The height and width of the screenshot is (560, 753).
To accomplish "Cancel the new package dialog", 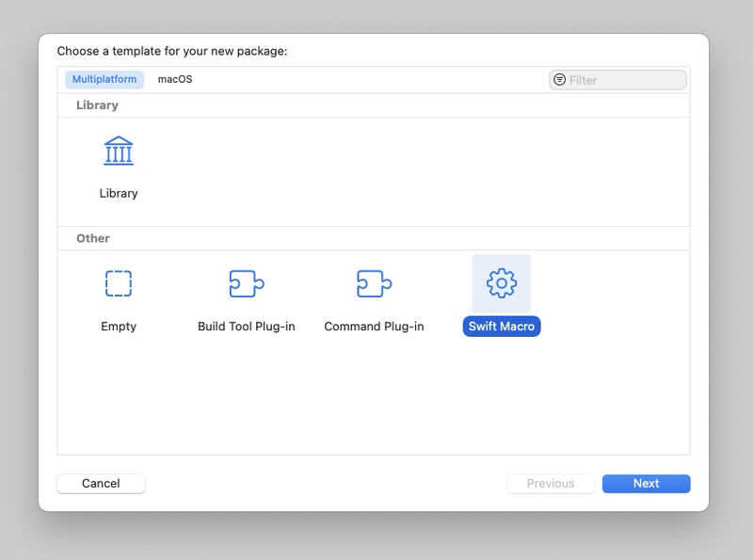I will pos(101,483).
